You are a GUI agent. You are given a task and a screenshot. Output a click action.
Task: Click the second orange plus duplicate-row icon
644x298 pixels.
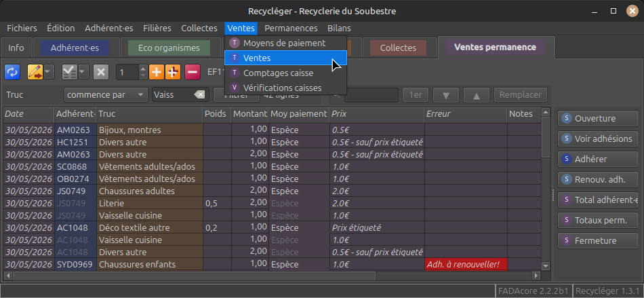tap(173, 73)
